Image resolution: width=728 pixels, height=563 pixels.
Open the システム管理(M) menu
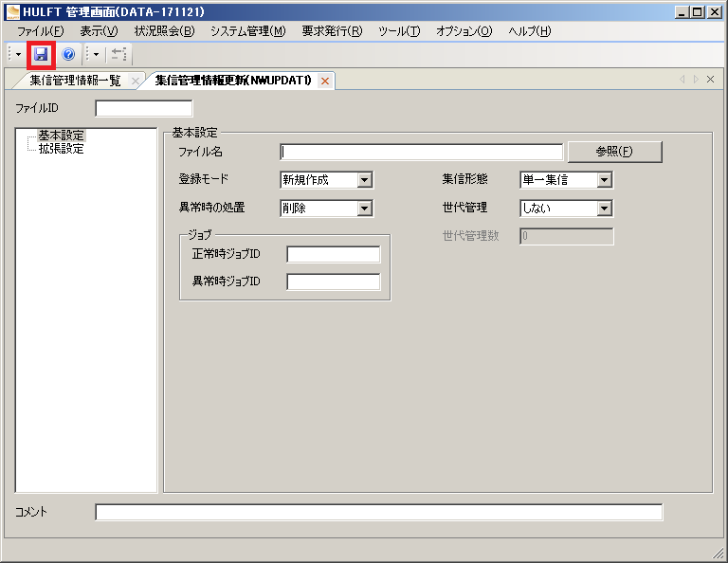click(248, 31)
